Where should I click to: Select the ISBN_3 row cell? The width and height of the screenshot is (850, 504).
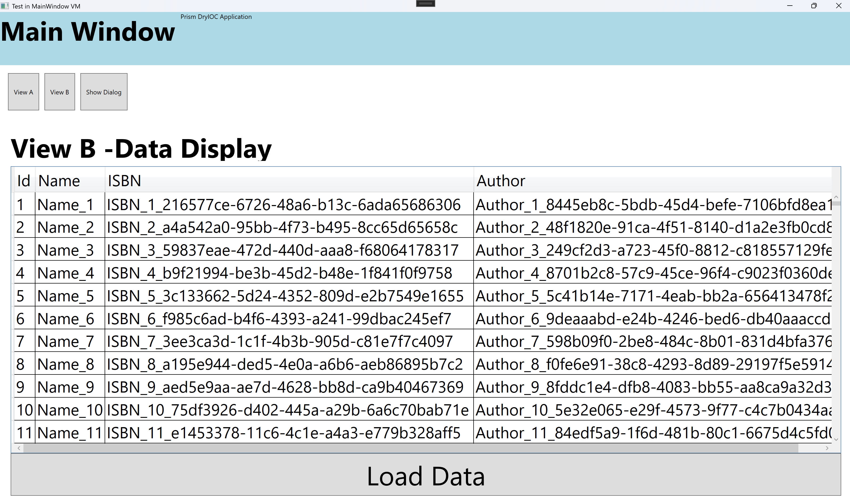click(x=282, y=250)
